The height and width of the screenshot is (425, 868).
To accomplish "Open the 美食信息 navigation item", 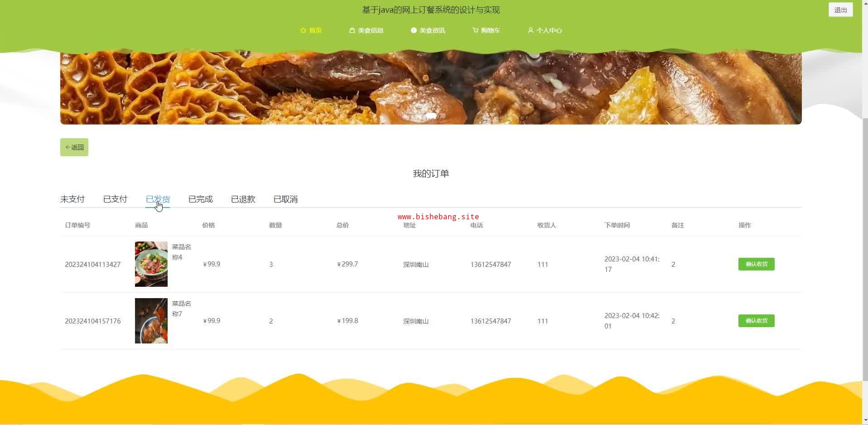I will click(x=366, y=30).
